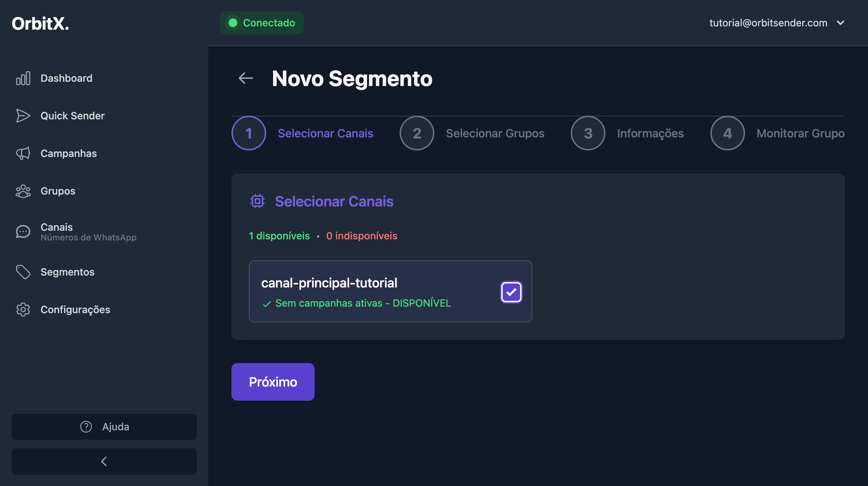Expand the user menu chevron
Image resolution: width=868 pixels, height=486 pixels.
tap(841, 23)
